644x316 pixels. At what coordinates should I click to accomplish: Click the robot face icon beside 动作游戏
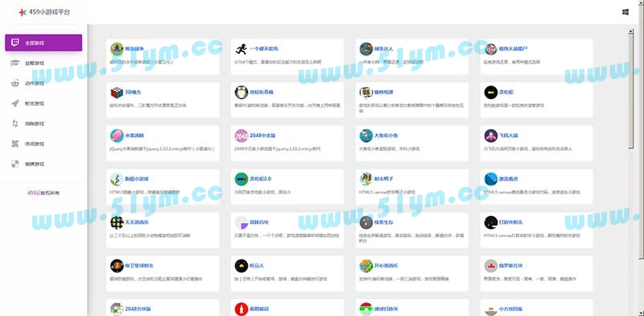[x=15, y=83]
